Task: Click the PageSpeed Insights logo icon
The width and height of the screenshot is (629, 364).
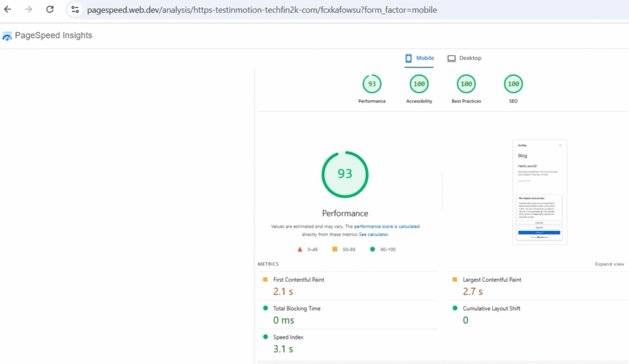Action: (7, 36)
